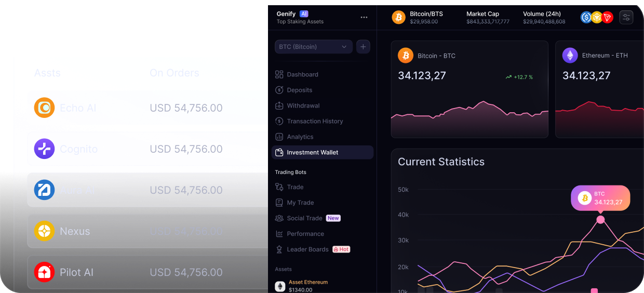Viewport: 644px width, 293px height.
Task: Go to Deposits in sidebar
Action: [x=299, y=90]
